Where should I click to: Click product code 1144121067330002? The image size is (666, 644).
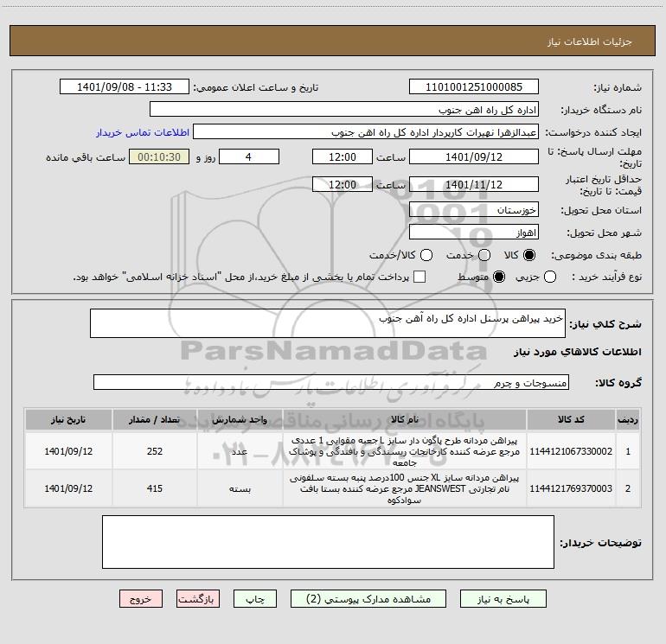[x=571, y=451]
